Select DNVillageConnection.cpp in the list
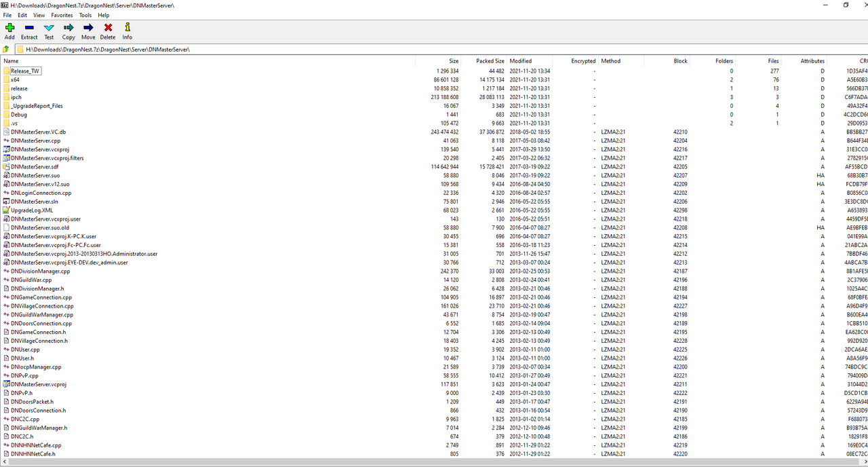 42,306
